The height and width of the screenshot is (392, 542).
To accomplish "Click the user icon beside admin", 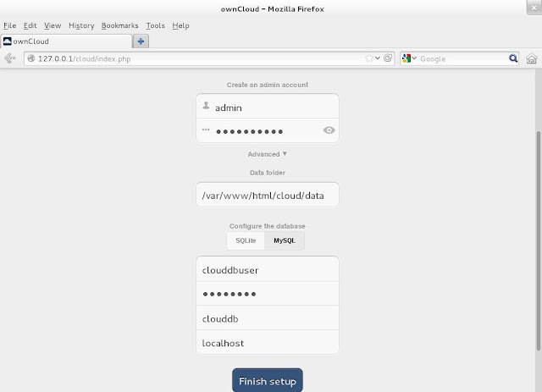I will point(206,106).
